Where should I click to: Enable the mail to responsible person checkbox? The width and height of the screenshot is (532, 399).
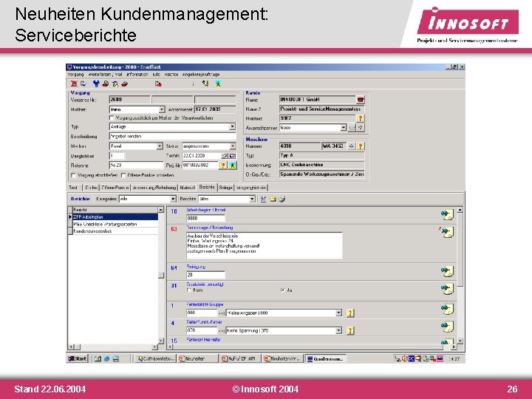(x=112, y=117)
